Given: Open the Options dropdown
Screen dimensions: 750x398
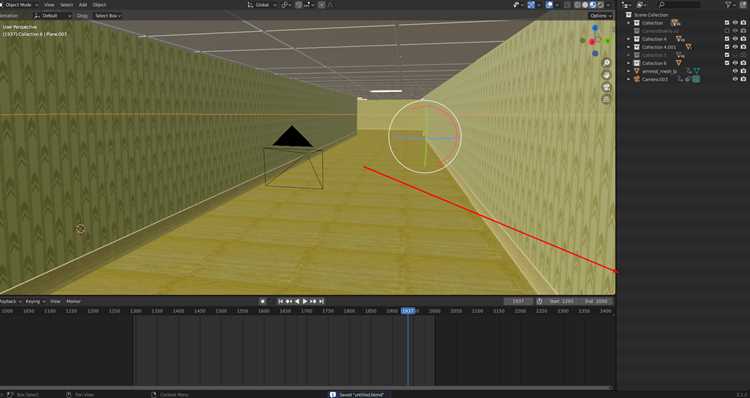Looking at the screenshot, I should tap(600, 16).
